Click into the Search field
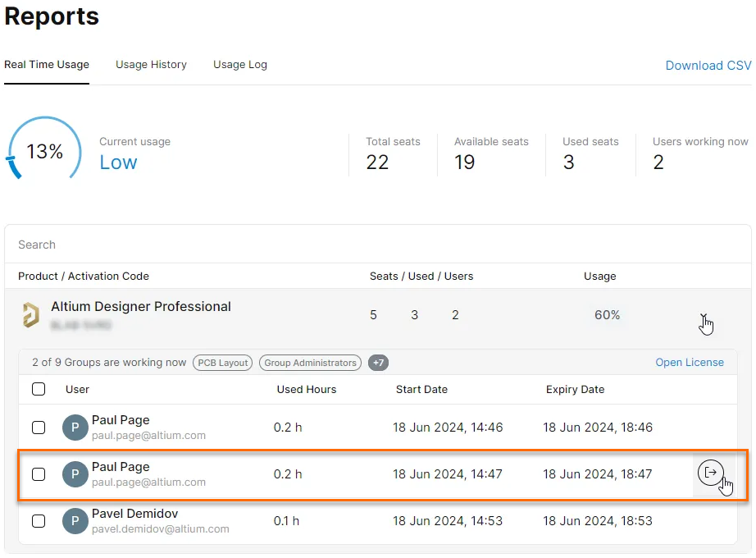This screenshot has height=558, width=756. [378, 245]
